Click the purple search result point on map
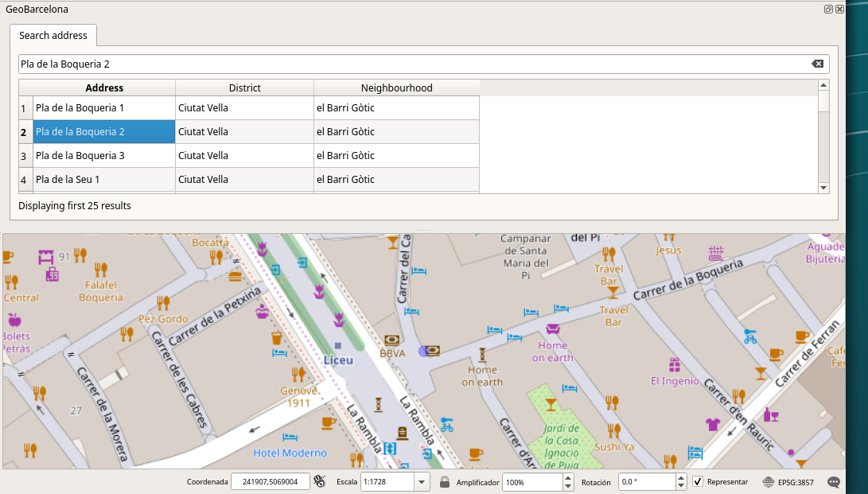This screenshot has height=494, width=868. pyautogui.click(x=423, y=351)
